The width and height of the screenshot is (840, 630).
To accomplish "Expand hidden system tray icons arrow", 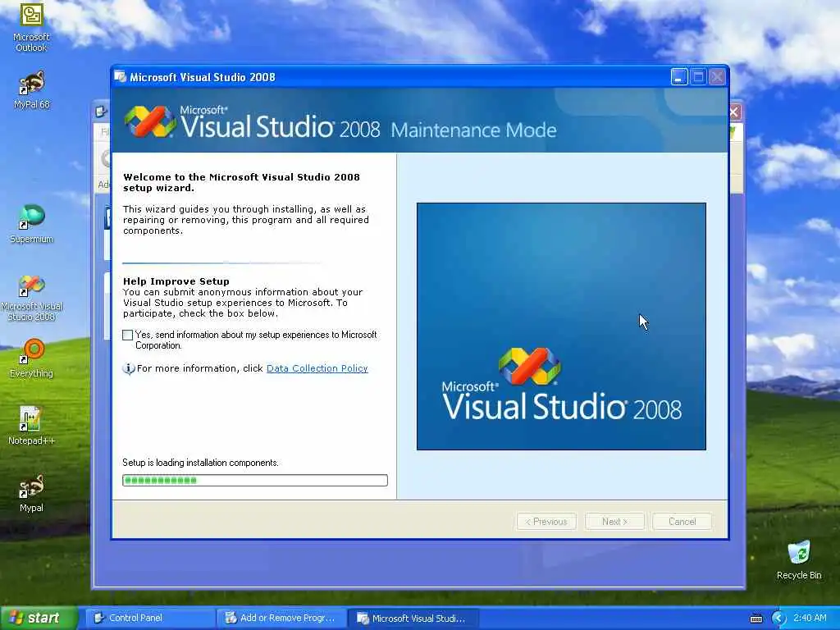I will click(778, 619).
